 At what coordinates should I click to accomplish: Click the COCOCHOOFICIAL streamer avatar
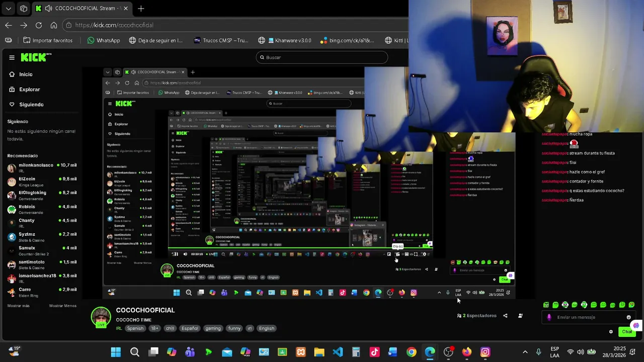tap(101, 317)
